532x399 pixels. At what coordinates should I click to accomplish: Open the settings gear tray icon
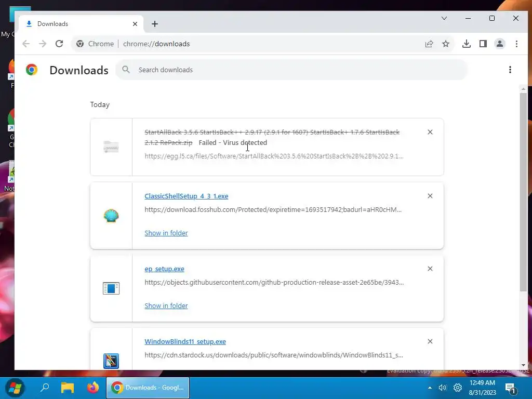click(458, 388)
